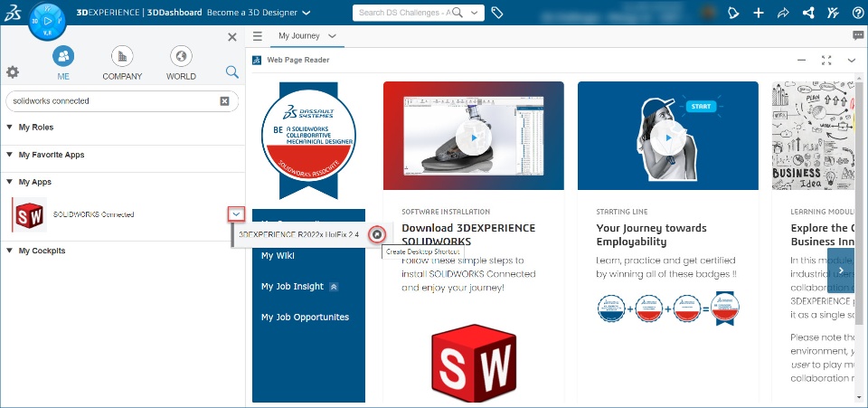Click the large SW cube logo

click(474, 363)
